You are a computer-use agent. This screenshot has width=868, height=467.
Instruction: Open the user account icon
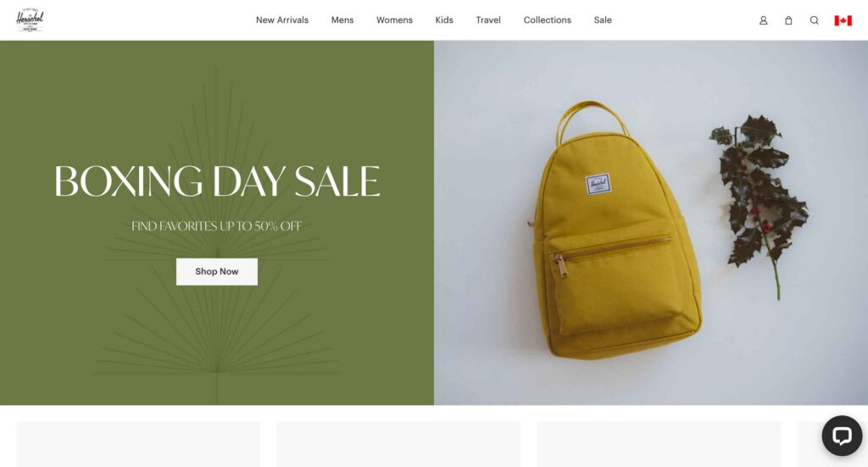[763, 20]
